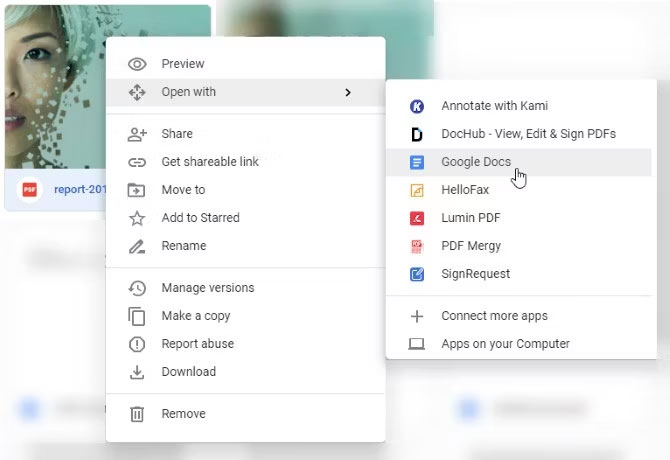The image size is (670, 460).
Task: Select Apps on your Computer
Action: coord(521,344)
